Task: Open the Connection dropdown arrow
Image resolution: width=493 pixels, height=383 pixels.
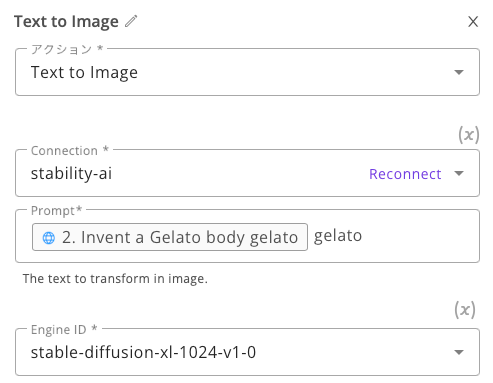Action: click(459, 173)
